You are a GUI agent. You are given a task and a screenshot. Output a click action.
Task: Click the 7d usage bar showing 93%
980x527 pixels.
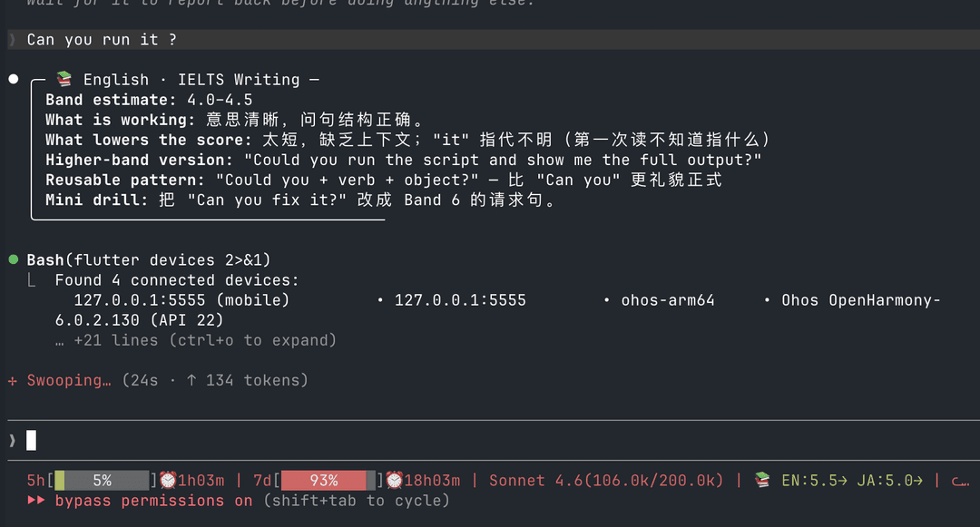pos(328,480)
